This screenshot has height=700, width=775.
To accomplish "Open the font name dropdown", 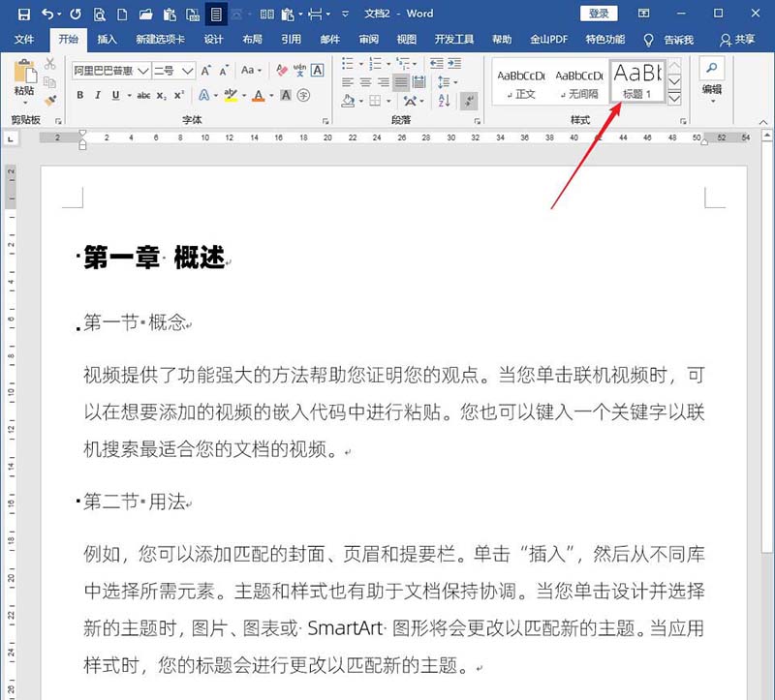I will [141, 70].
